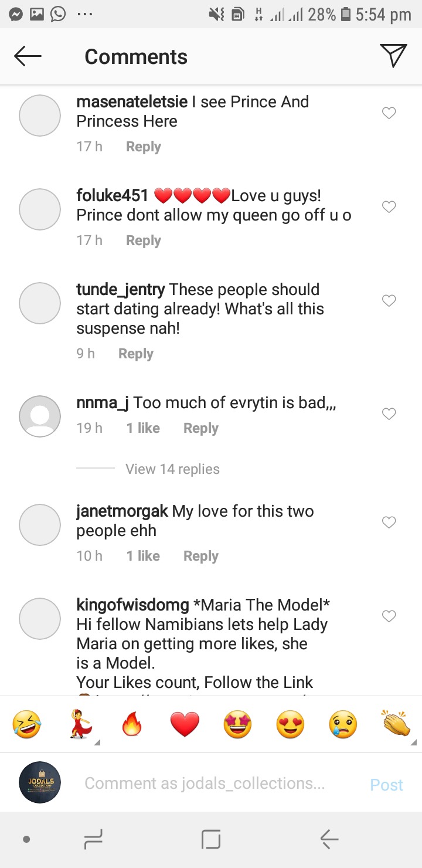Like janetmorgak's comment with the heart

tap(389, 521)
